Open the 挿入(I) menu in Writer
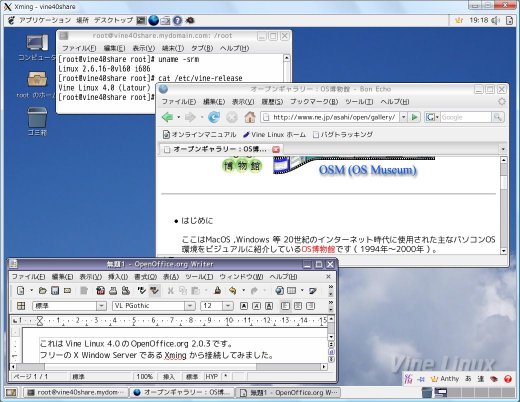 pos(118,277)
